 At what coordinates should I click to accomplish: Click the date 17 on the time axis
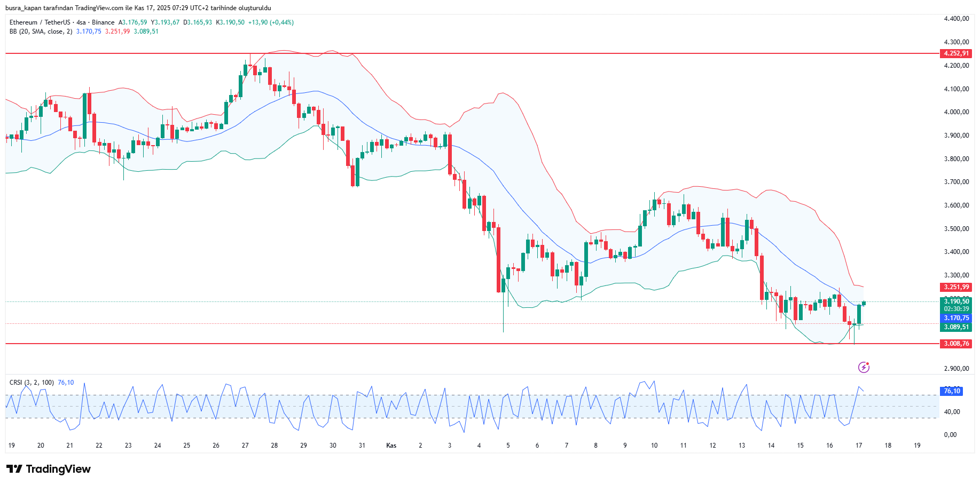click(x=858, y=446)
